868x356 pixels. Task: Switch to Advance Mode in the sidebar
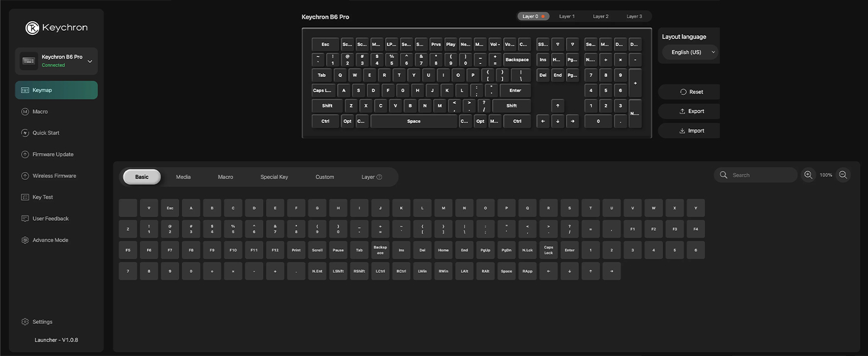click(56, 240)
